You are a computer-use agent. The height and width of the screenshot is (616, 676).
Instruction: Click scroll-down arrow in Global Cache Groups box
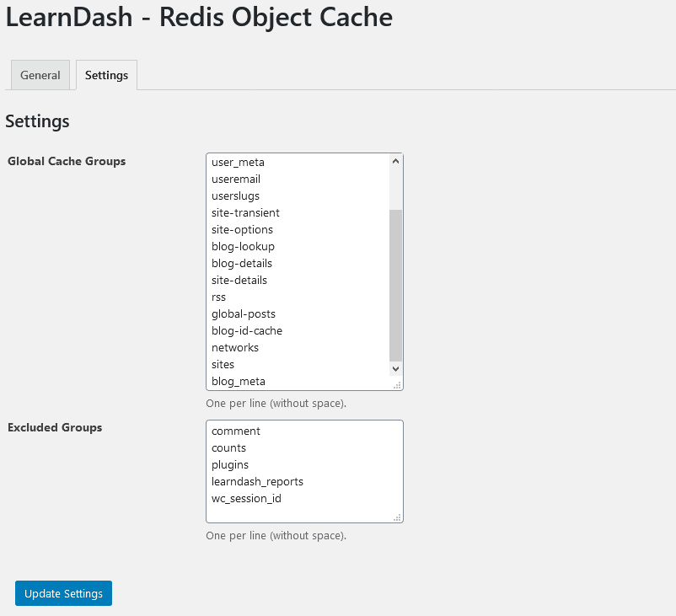[396, 368]
